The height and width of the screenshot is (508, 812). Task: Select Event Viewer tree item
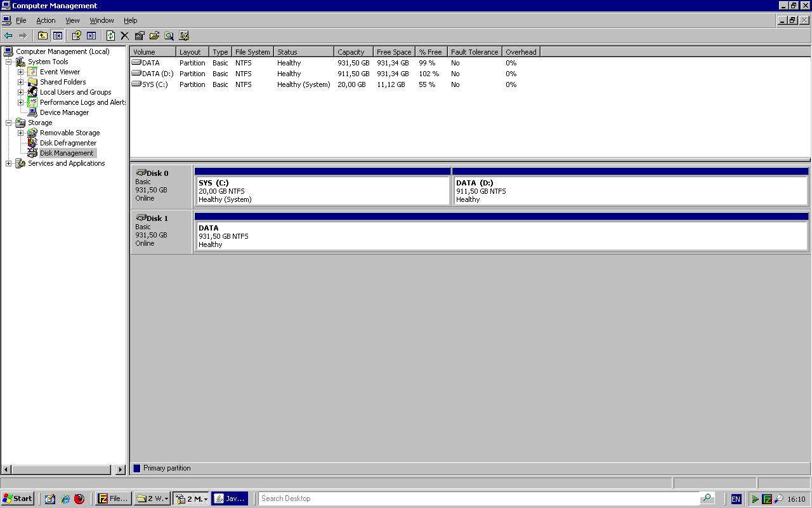(x=60, y=72)
